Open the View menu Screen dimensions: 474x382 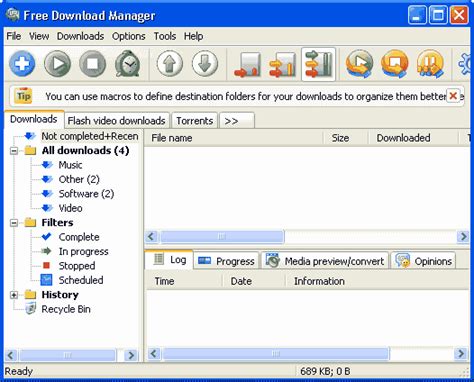tap(39, 36)
